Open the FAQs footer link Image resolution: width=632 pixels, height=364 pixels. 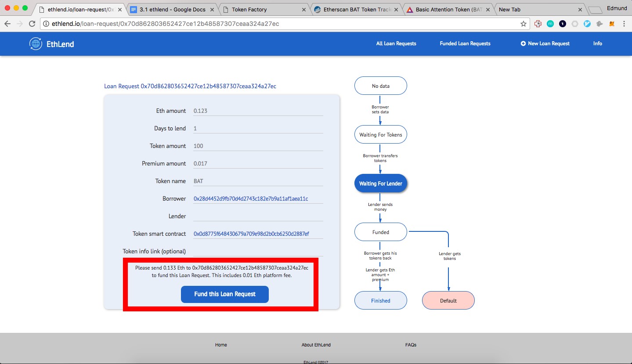411,345
